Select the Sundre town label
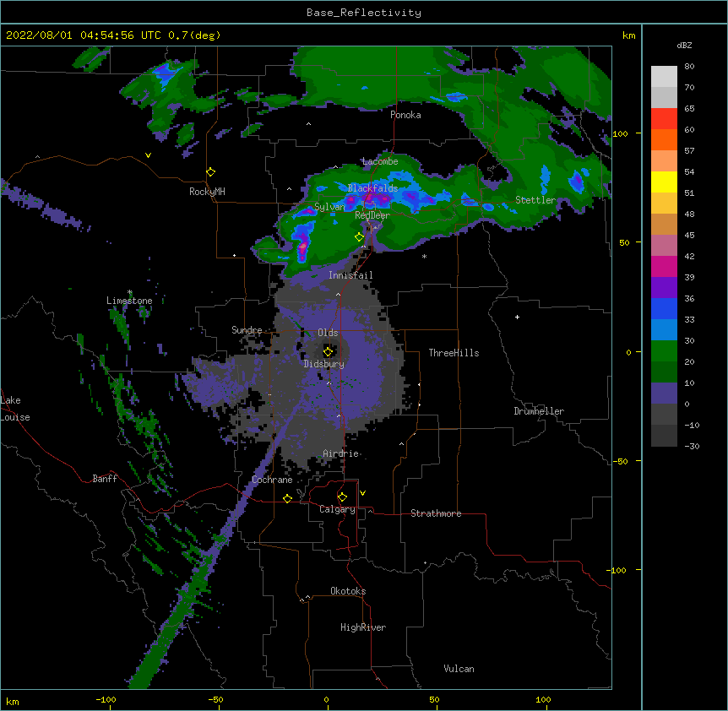The width and height of the screenshot is (728, 711). pos(247,330)
